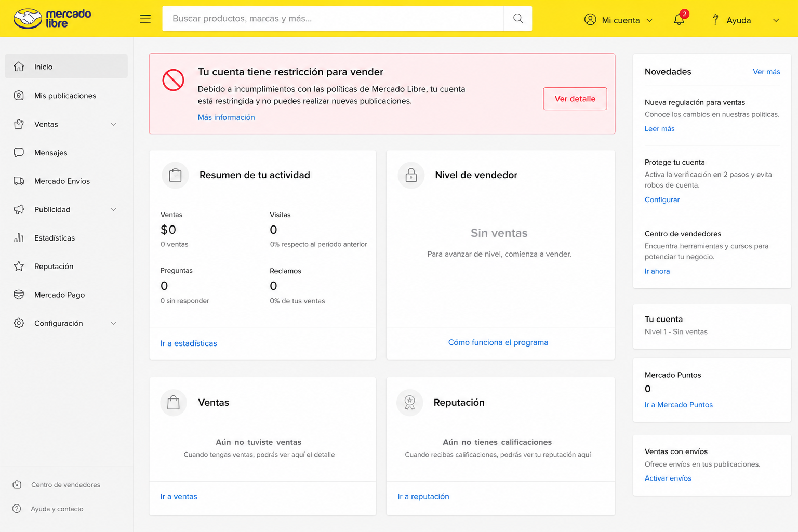Click the Mercado Pago icon

[x=19, y=295]
